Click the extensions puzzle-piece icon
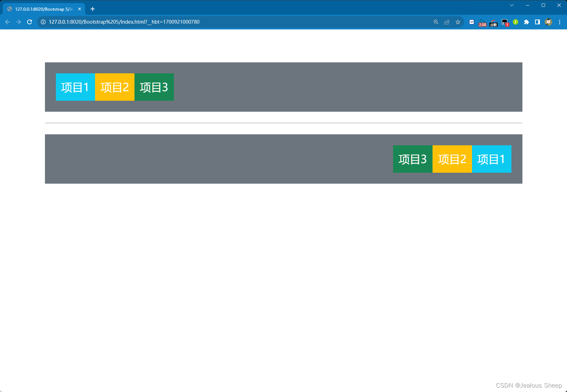 coord(527,22)
